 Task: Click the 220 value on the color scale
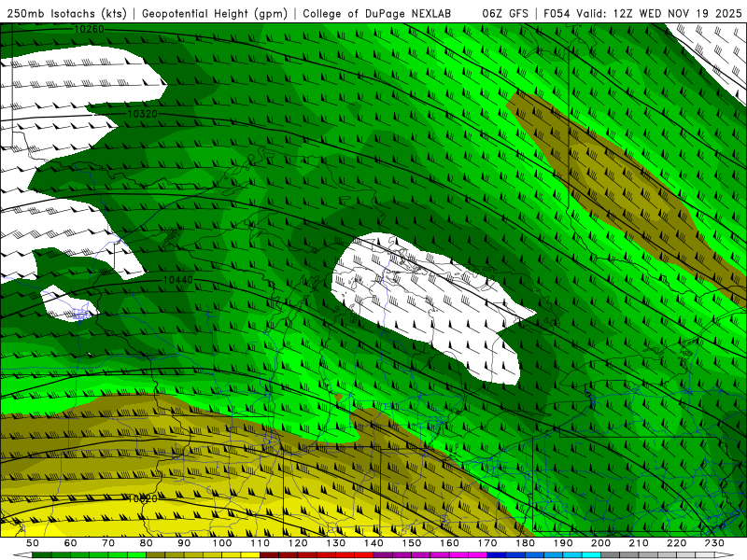click(x=676, y=543)
